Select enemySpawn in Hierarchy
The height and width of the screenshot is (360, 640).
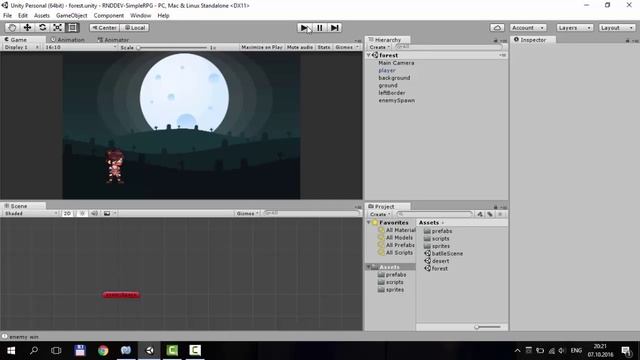(396, 100)
